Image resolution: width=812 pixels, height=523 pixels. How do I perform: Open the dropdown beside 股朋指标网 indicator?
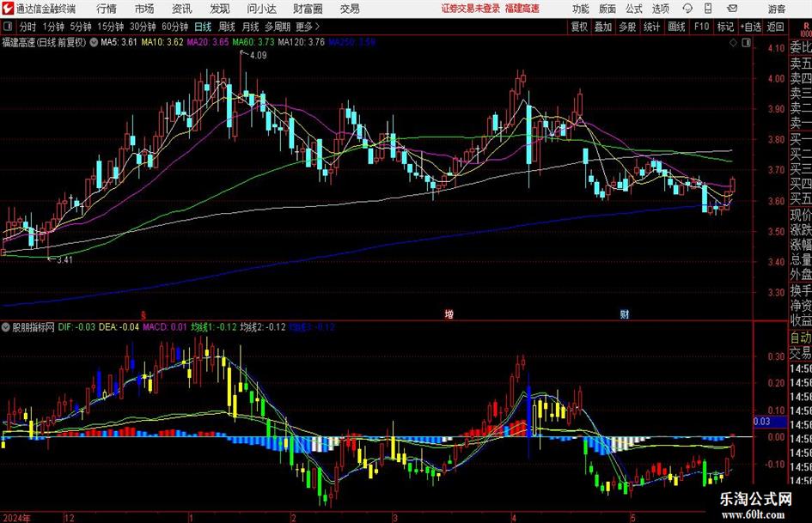(6, 327)
